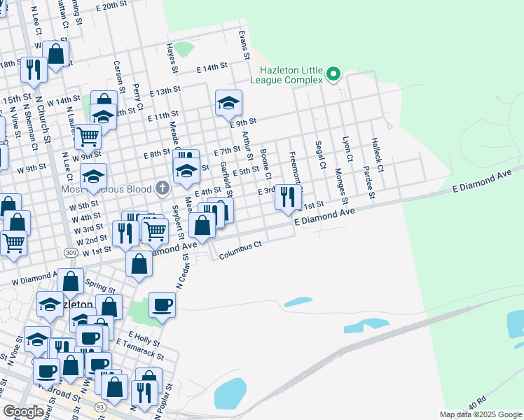Select the cafe marker near E Holly St

[162, 305]
